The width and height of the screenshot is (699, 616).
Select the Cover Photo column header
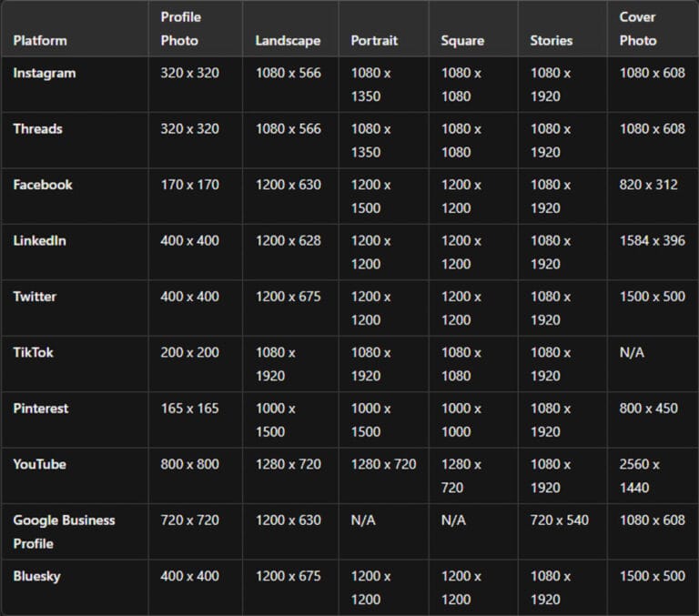tap(638, 29)
